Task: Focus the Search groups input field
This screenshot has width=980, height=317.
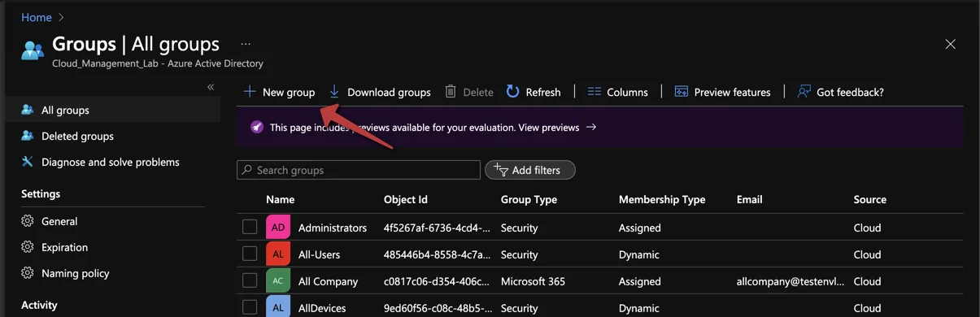Action: [359, 170]
